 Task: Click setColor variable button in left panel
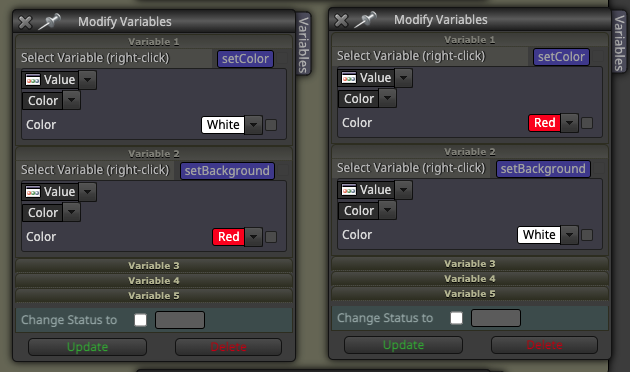[245, 59]
